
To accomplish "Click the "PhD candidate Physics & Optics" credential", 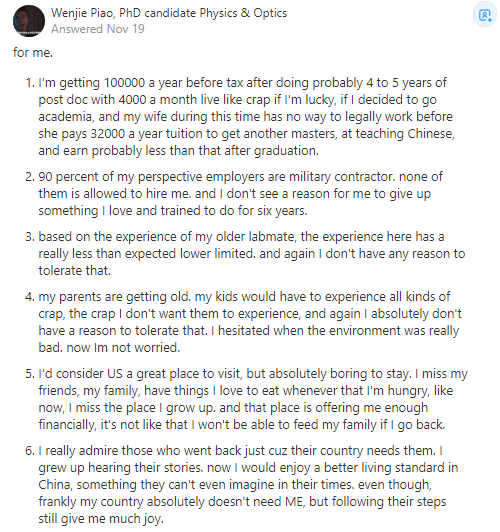I will [x=203, y=13].
